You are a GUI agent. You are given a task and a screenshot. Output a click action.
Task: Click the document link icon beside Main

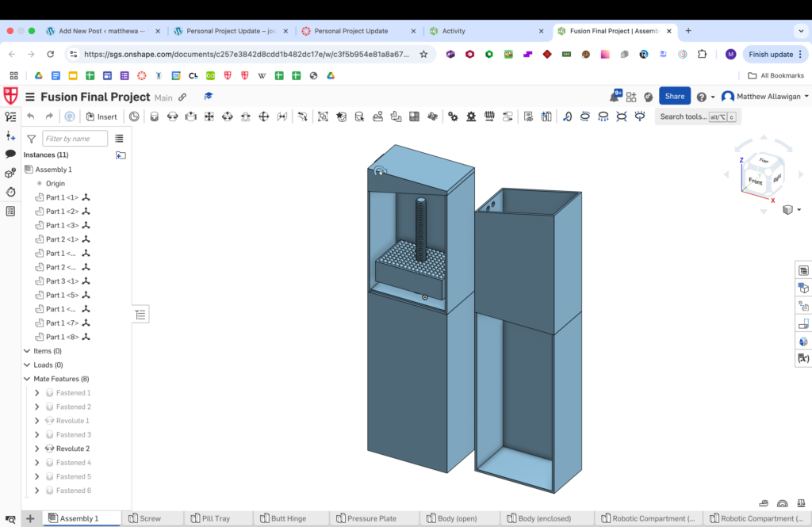182,97
